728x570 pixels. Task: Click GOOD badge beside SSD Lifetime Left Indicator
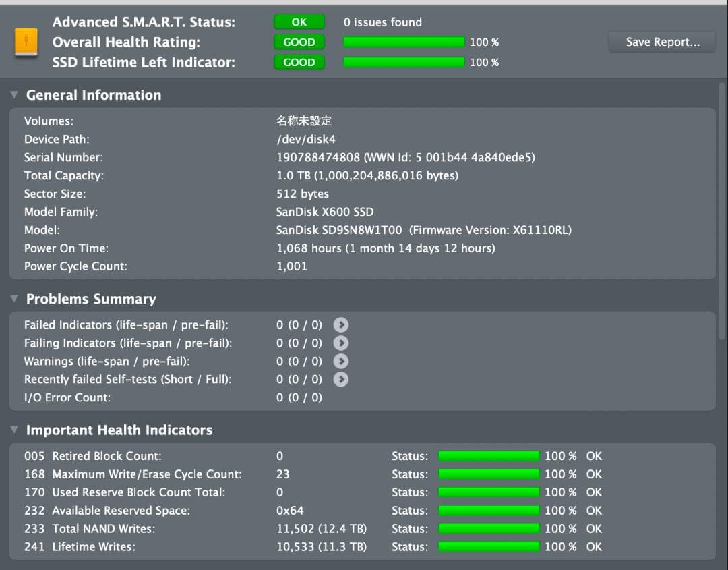(299, 62)
